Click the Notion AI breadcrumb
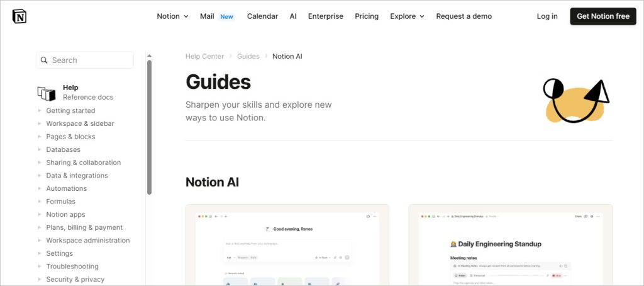The image size is (644, 286). 287,56
